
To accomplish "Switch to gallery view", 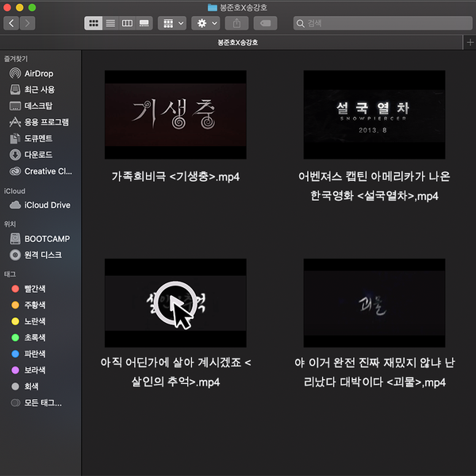I will click(x=144, y=23).
